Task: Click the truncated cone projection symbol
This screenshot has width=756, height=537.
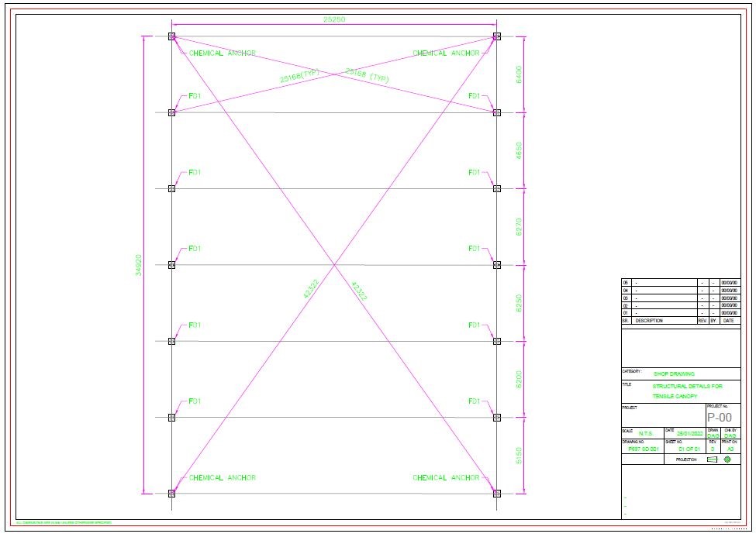Action: (x=712, y=460)
